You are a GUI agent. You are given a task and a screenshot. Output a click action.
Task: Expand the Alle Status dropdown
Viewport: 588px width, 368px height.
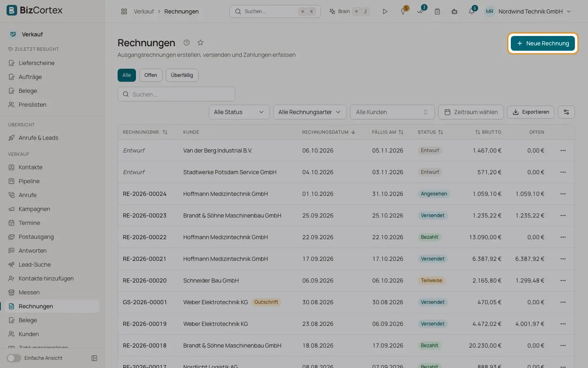(x=239, y=112)
